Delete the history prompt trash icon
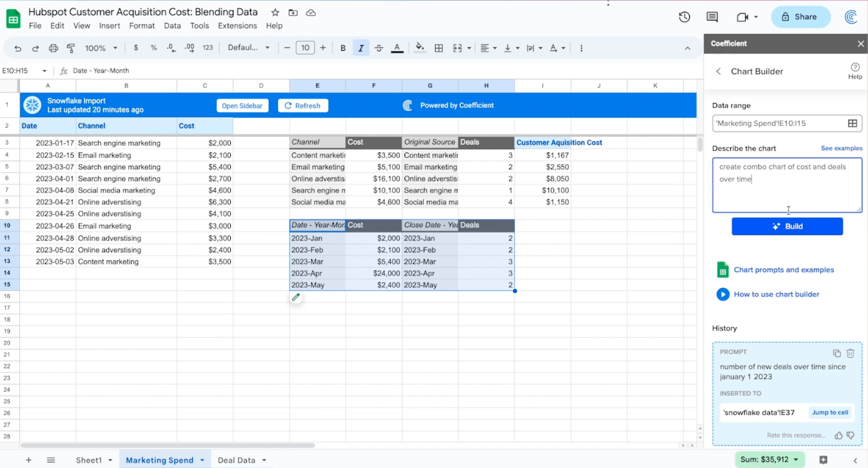This screenshot has width=868, height=468. [851, 353]
